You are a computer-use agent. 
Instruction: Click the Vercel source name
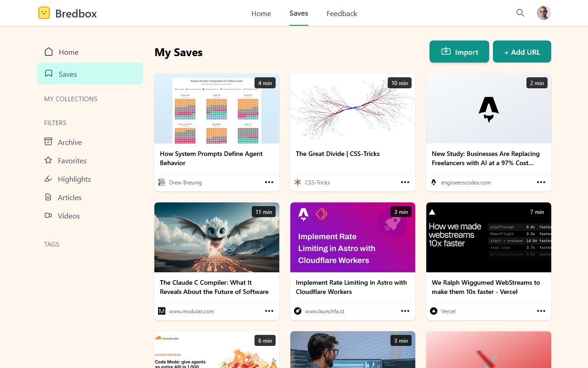[448, 311]
